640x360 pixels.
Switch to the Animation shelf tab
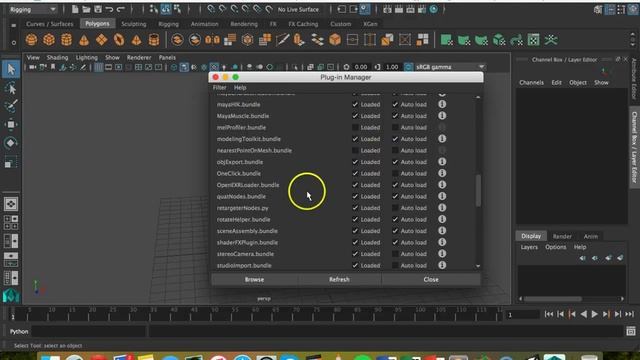[204, 24]
